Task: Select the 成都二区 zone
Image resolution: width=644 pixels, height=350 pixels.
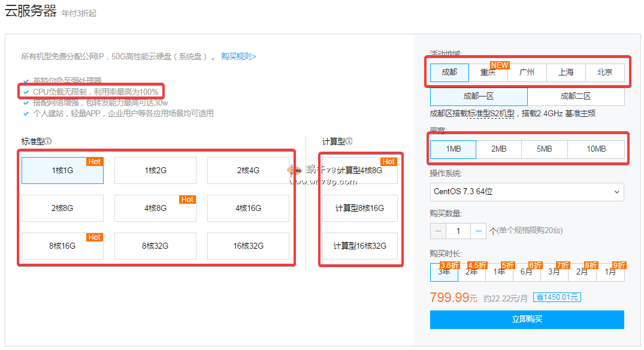Action: point(576,96)
